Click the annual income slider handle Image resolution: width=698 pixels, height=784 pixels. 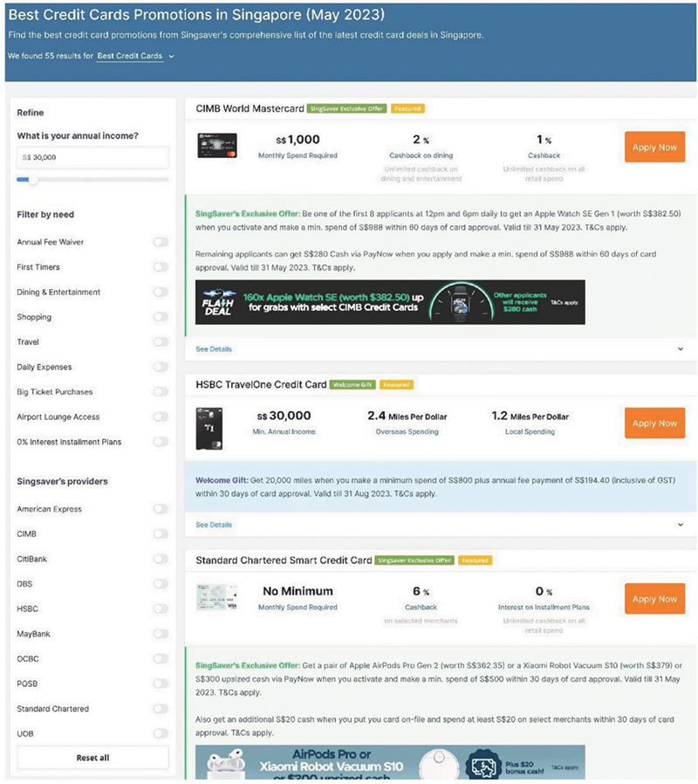33,180
